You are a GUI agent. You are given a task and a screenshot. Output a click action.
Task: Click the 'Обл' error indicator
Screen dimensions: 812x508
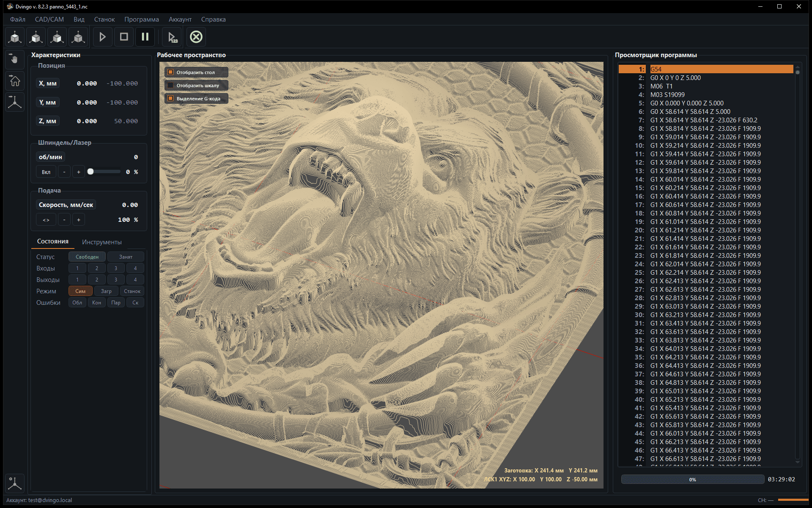coord(77,303)
